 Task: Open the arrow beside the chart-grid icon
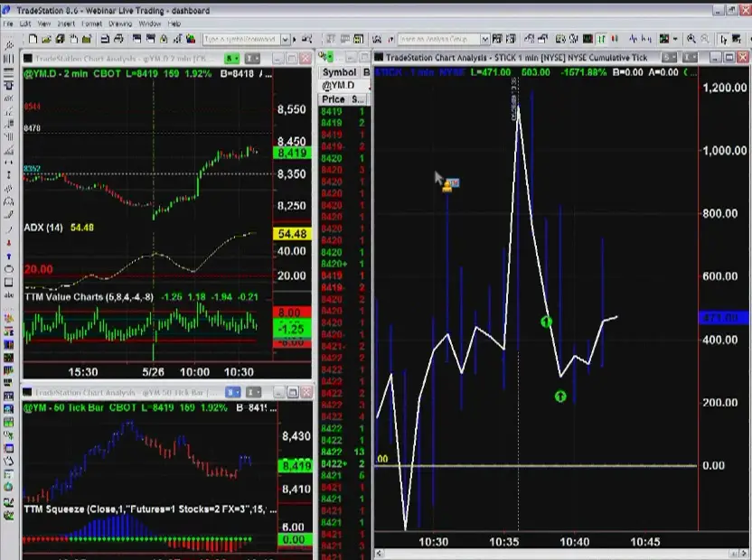pyautogui.click(x=675, y=40)
